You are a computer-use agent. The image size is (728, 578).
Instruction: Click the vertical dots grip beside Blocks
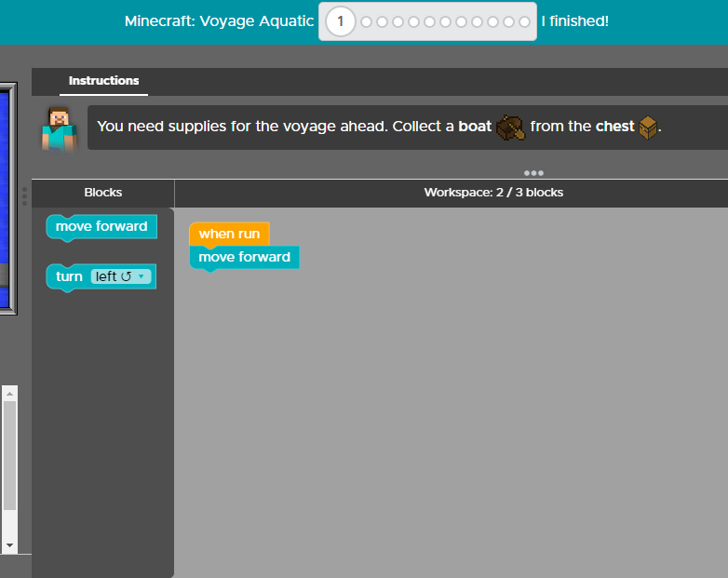pyautogui.click(x=24, y=195)
